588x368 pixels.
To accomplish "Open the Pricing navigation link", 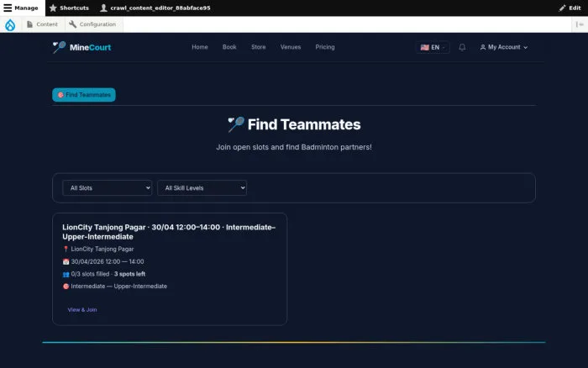I will (x=325, y=47).
